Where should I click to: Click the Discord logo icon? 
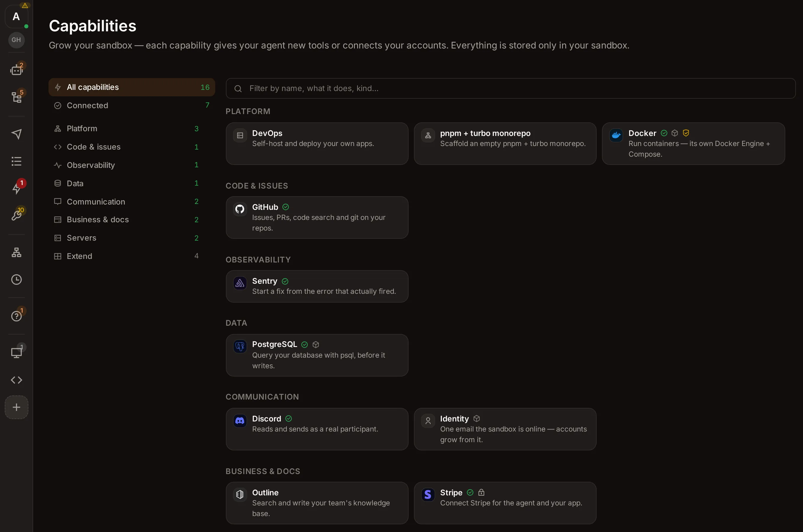[240, 421]
